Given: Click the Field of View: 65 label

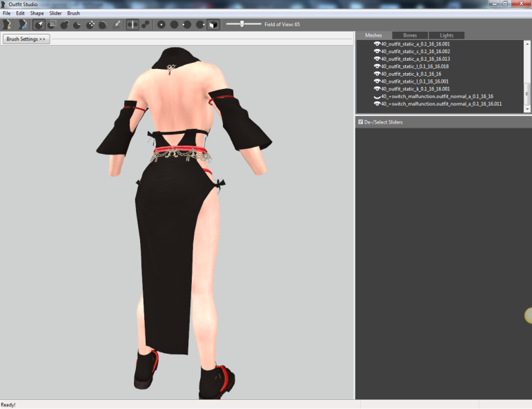Looking at the screenshot, I should pyautogui.click(x=282, y=24).
